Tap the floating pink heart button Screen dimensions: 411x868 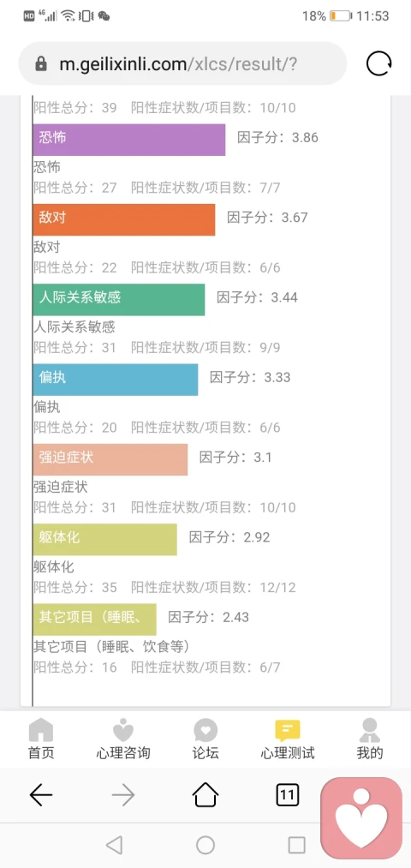tap(362, 817)
